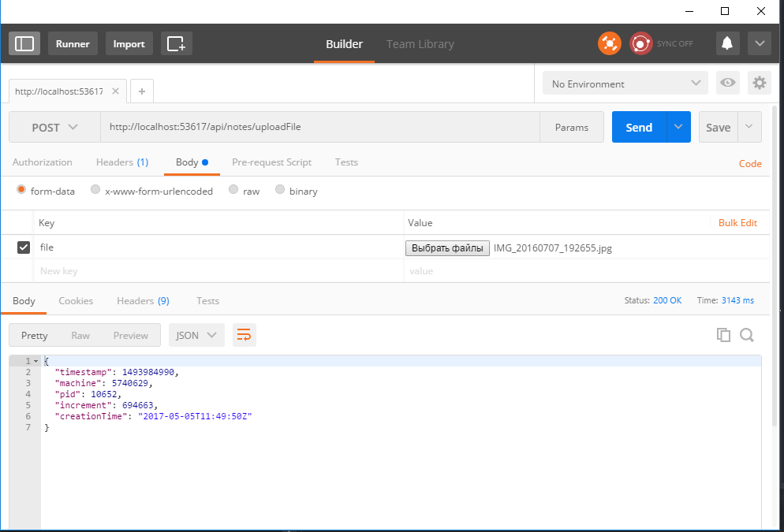
Task: Open environment quick look eye icon
Action: point(727,83)
